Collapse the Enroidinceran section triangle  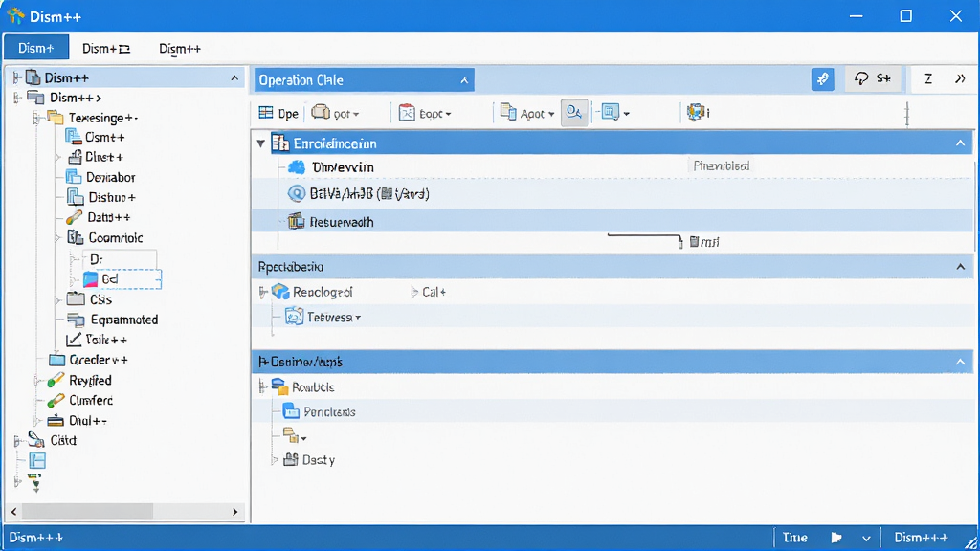pos(260,143)
